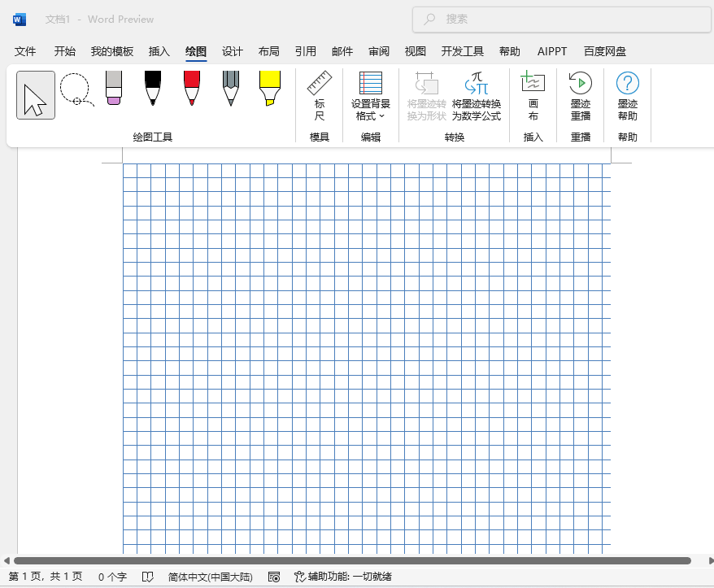Click the proofing book icon
Image resolution: width=714 pixels, height=588 pixels.
(x=148, y=577)
